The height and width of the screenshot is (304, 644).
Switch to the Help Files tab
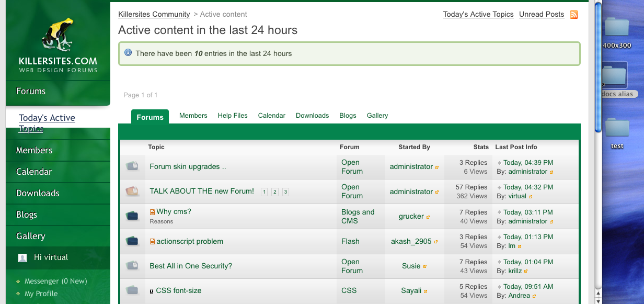(233, 116)
